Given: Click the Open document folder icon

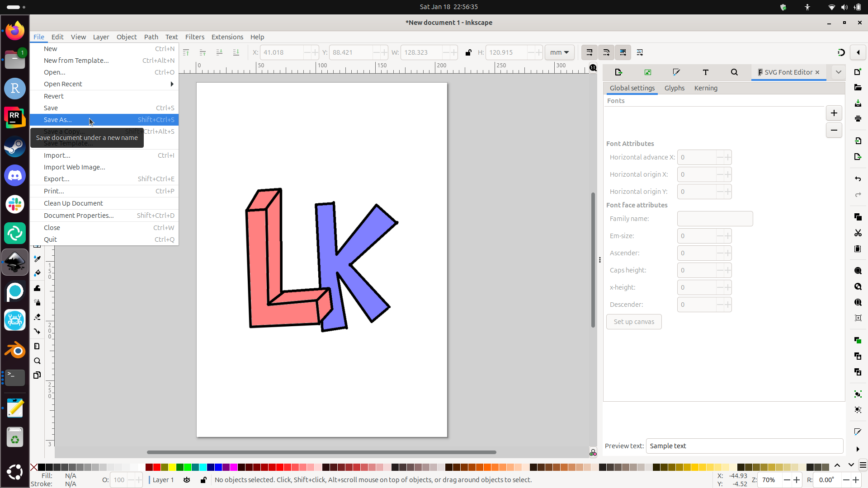Looking at the screenshot, I should 858,87.
